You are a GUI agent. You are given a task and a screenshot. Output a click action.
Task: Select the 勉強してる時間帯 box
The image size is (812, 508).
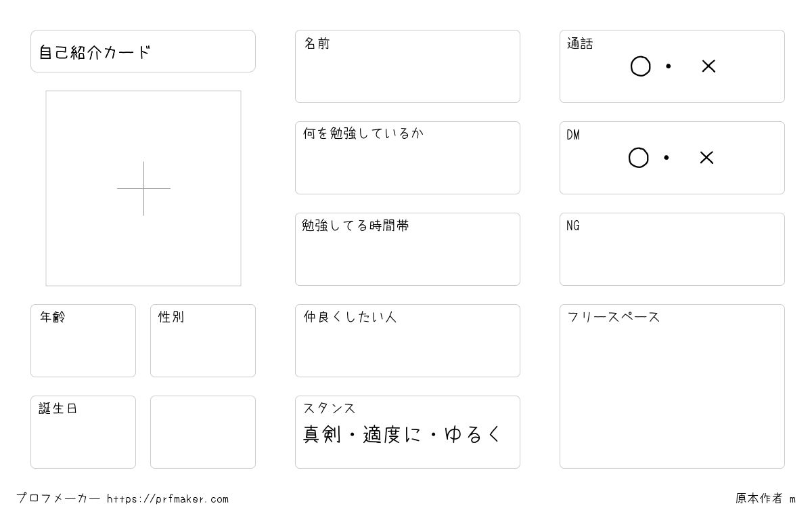click(x=407, y=249)
